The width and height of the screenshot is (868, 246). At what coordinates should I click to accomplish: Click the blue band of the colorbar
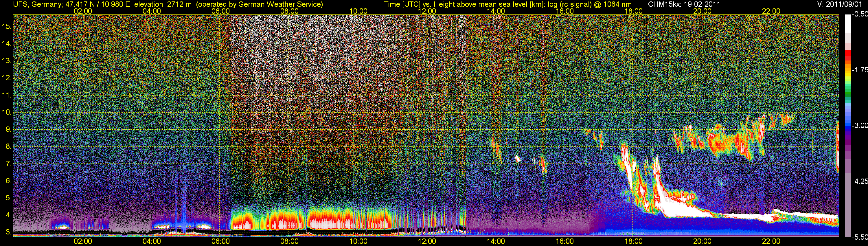pos(848,126)
